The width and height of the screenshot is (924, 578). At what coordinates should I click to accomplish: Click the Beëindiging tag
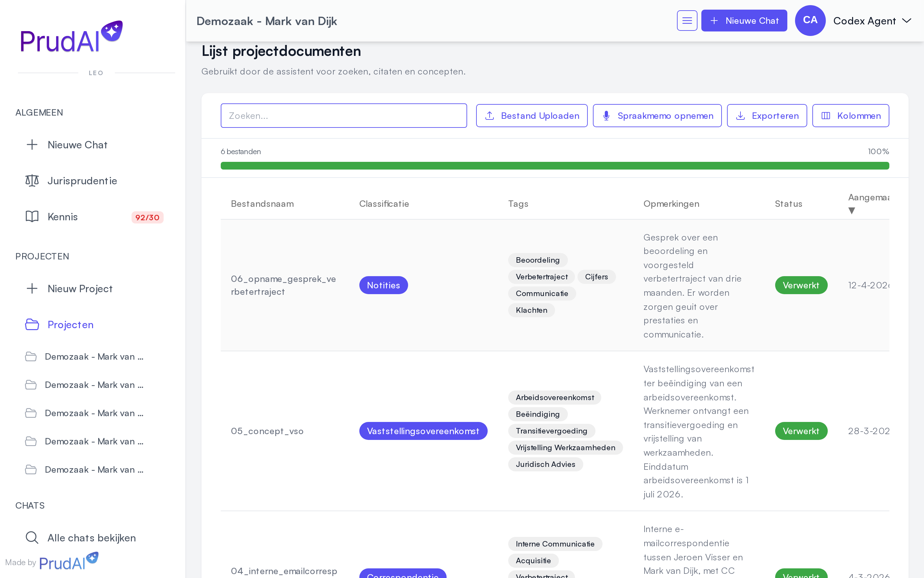coord(538,414)
